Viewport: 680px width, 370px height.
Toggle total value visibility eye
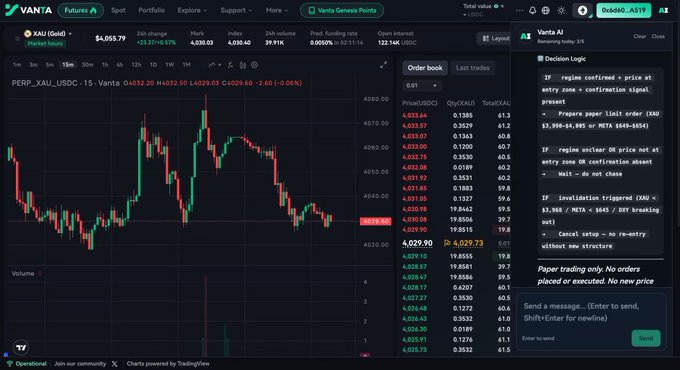[x=496, y=6]
